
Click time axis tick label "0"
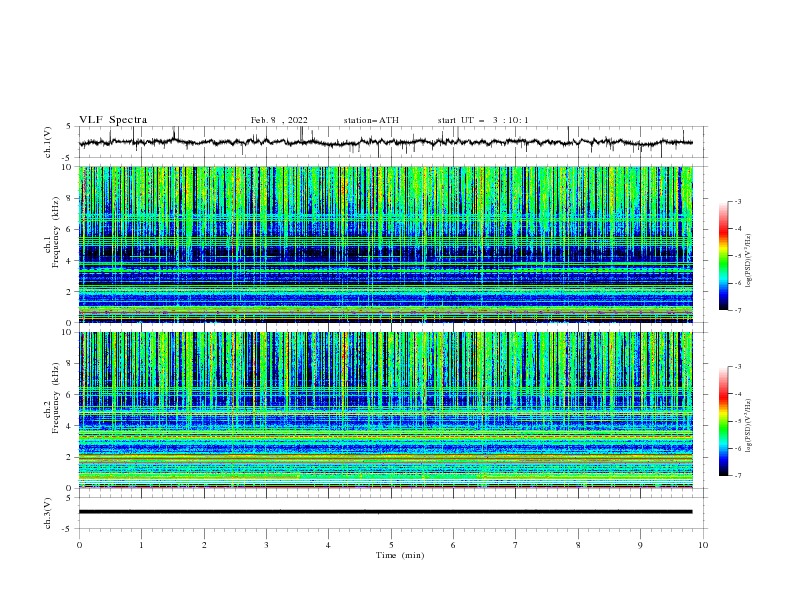tap(79, 545)
